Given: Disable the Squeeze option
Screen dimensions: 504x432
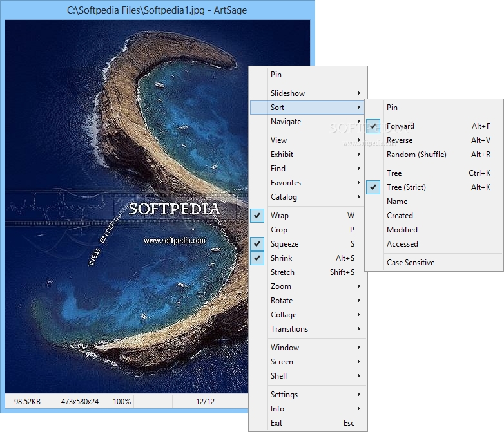Looking at the screenshot, I should [308, 244].
